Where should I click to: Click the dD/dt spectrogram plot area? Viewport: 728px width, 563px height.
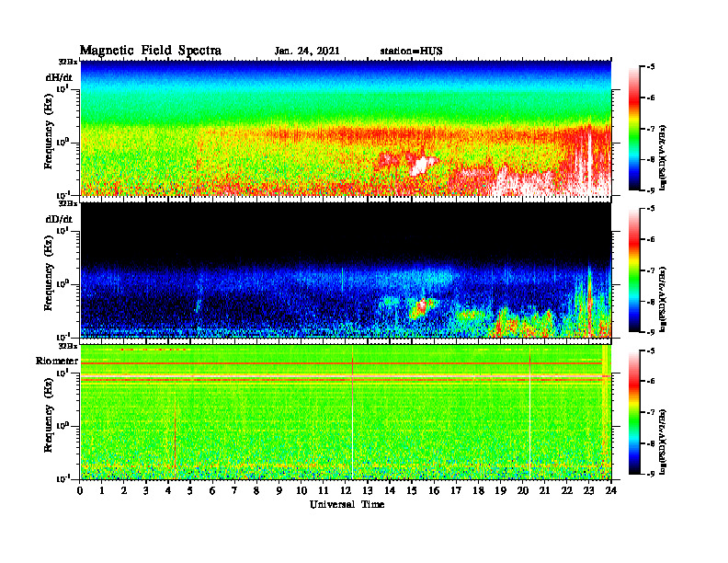click(x=346, y=270)
